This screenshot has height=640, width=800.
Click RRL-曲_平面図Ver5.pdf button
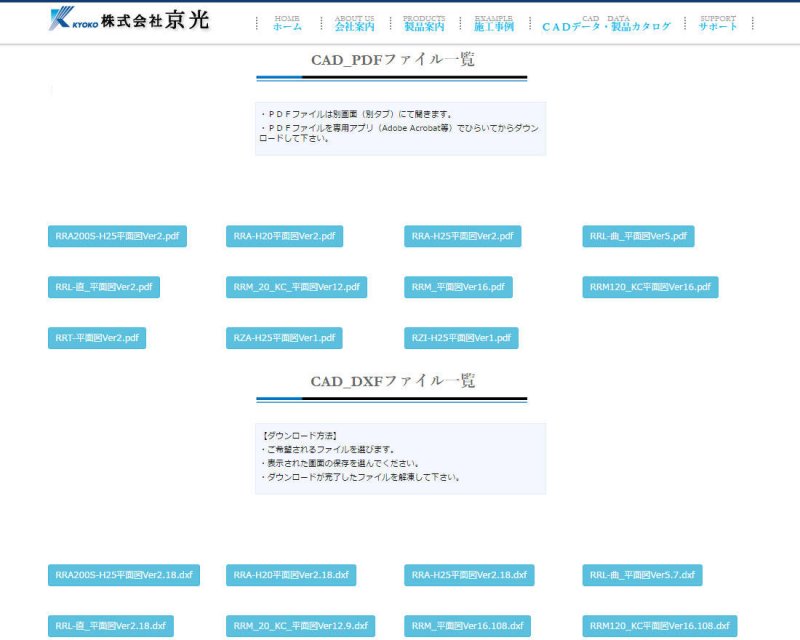click(x=638, y=236)
